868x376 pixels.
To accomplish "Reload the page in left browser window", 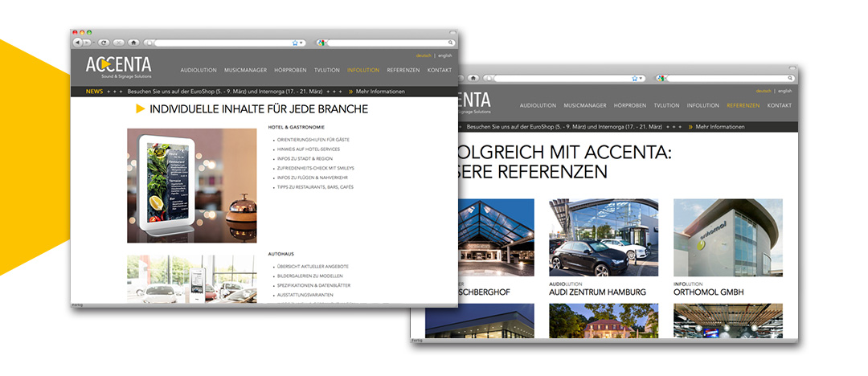I will [104, 43].
